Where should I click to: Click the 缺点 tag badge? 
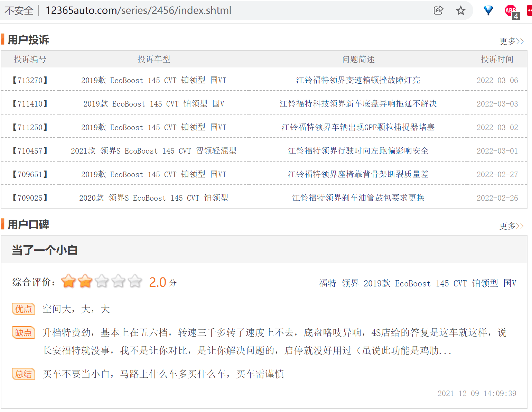pyautogui.click(x=24, y=332)
